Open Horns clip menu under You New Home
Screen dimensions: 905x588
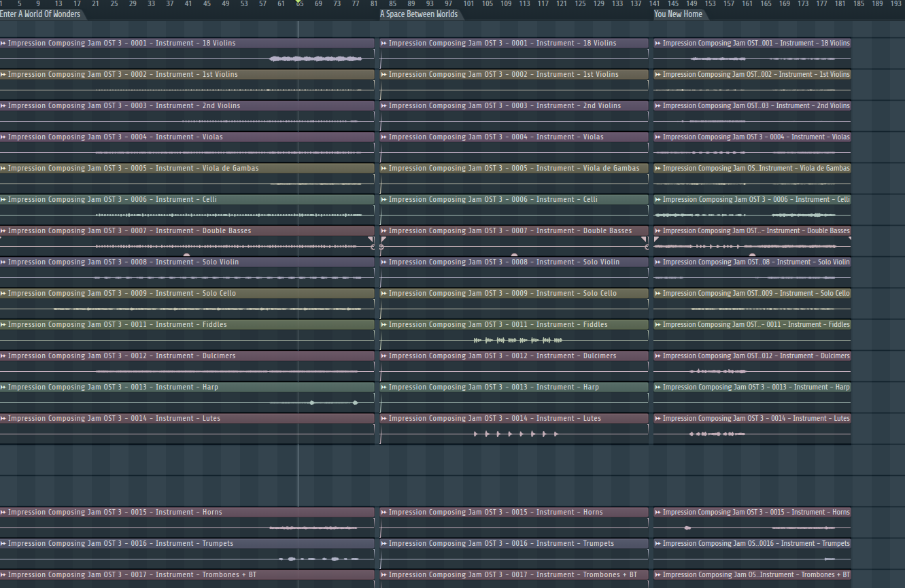[658, 513]
